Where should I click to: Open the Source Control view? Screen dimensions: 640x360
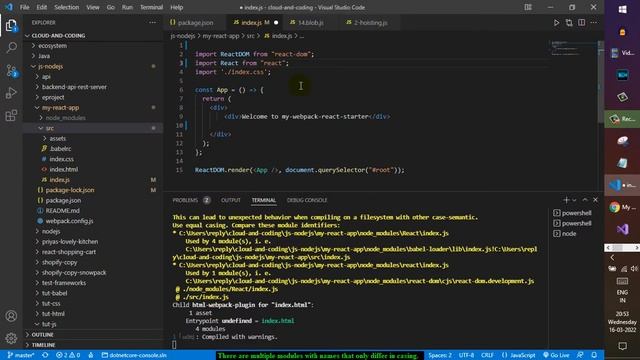pyautogui.click(x=11, y=71)
